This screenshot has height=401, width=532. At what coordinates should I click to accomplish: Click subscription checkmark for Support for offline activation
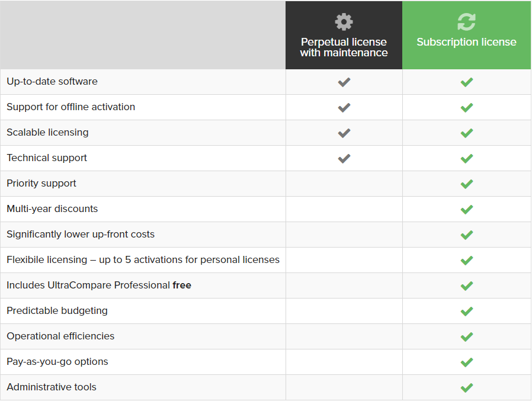[x=467, y=108]
